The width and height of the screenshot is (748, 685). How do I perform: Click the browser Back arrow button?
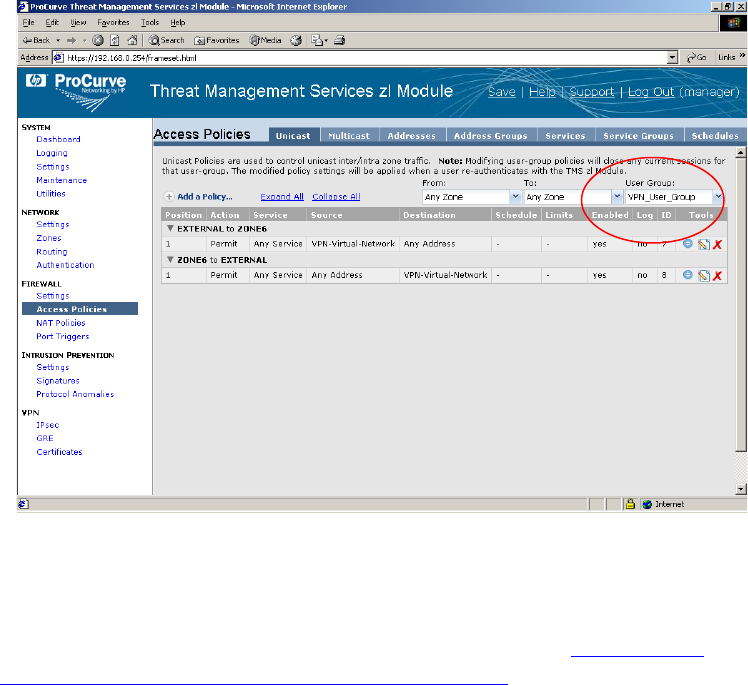[36, 41]
